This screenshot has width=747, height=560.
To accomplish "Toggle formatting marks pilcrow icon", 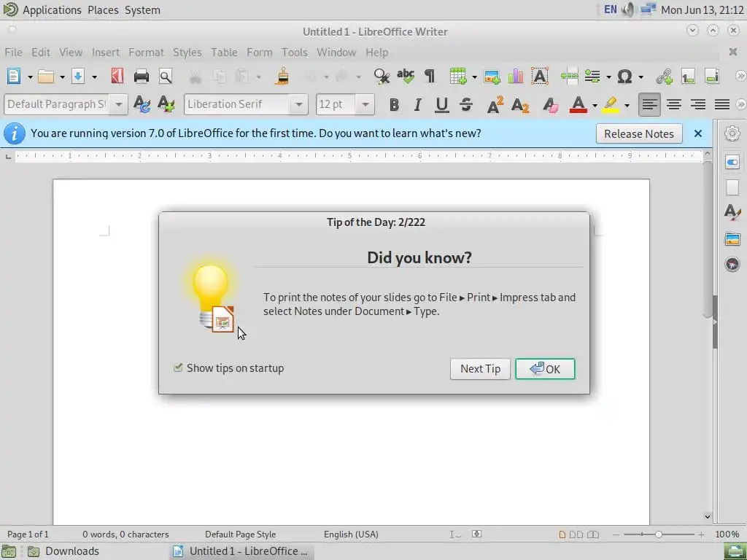I will pyautogui.click(x=430, y=76).
